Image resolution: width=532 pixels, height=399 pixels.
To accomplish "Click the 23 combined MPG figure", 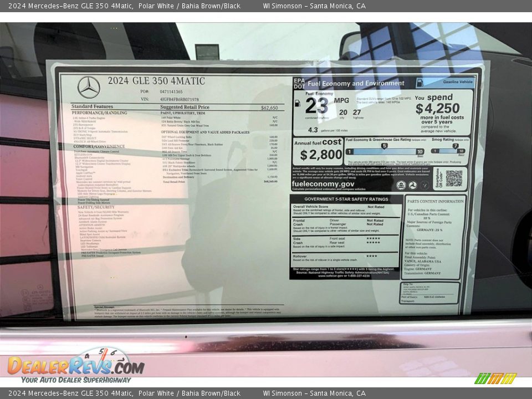I will tap(316, 106).
